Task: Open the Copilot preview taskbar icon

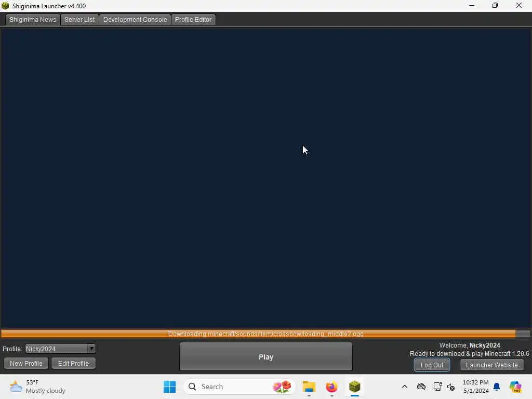Action: pyautogui.click(x=515, y=387)
